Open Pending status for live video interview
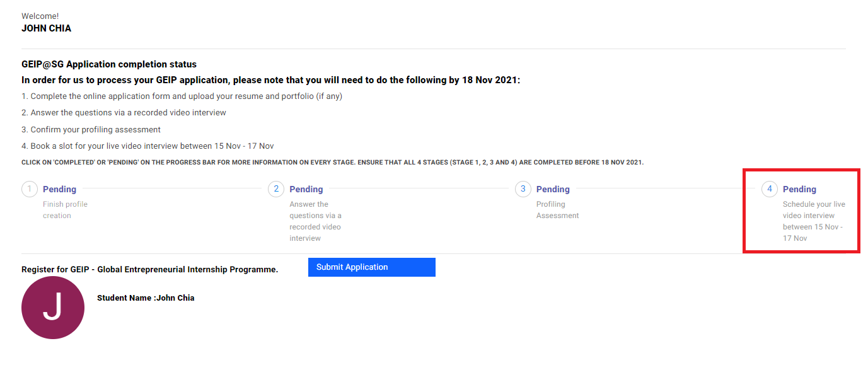868x370 pixels. tap(799, 189)
